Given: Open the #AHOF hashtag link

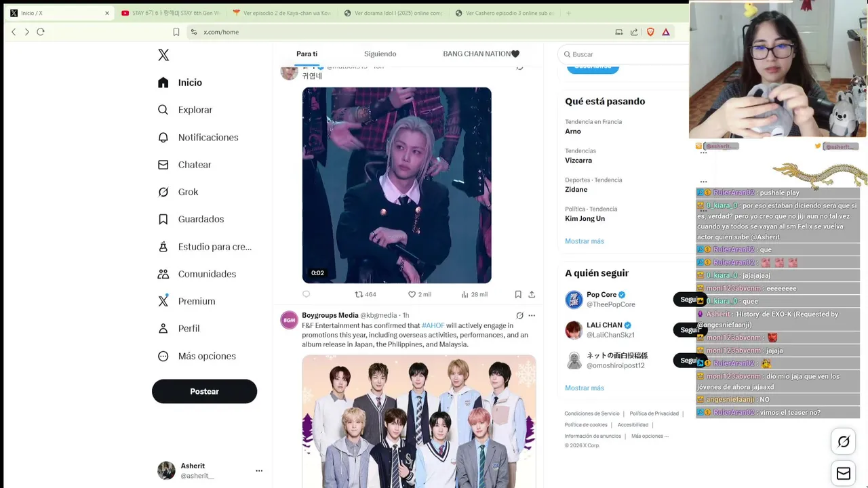Looking at the screenshot, I should click(433, 325).
